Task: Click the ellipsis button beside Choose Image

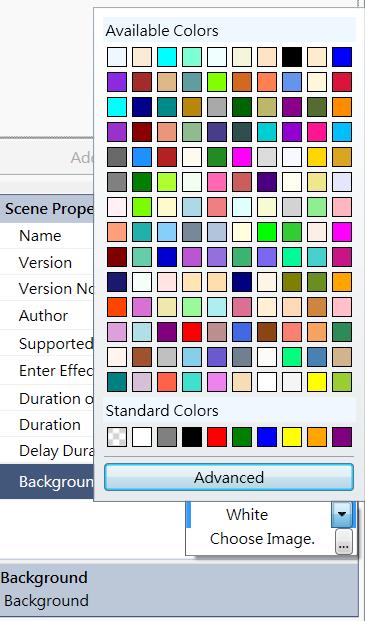Action: pyautogui.click(x=344, y=541)
